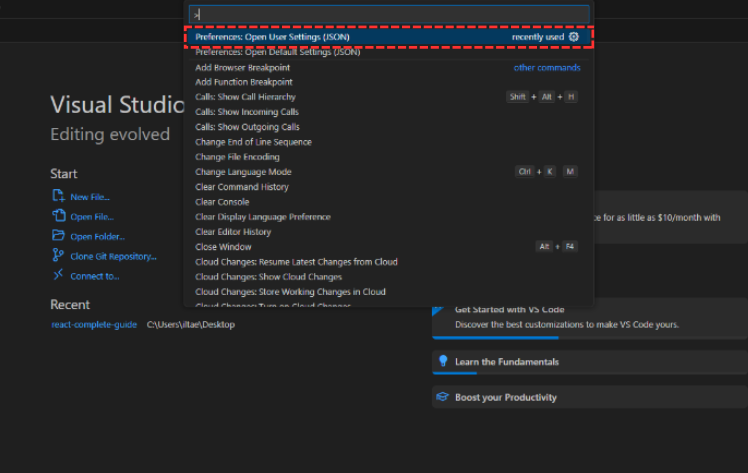Run Clear Console command
The image size is (748, 473).
[389, 202]
